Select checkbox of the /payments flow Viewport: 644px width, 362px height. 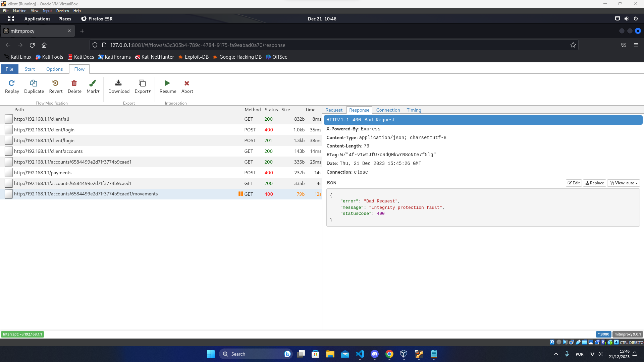point(9,173)
